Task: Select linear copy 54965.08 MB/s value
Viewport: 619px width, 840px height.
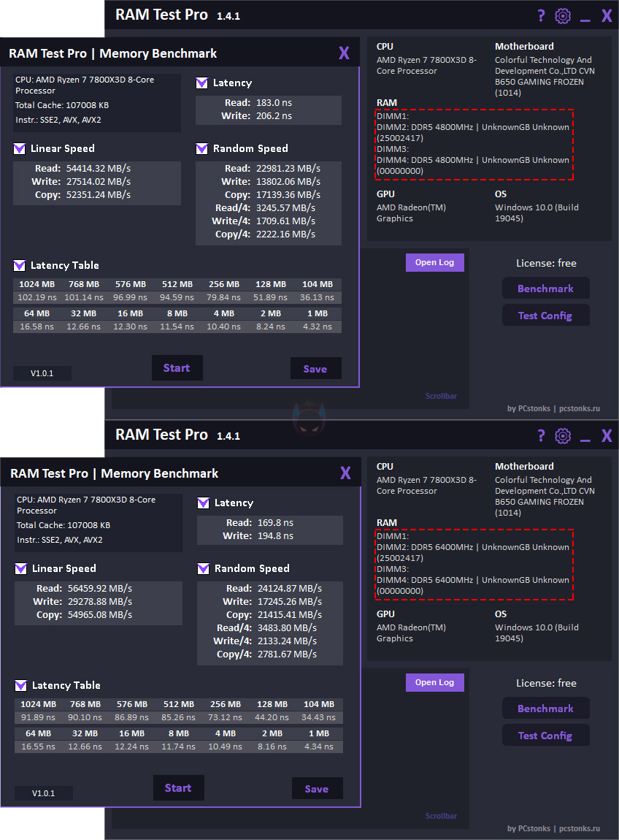Action: tap(100, 614)
